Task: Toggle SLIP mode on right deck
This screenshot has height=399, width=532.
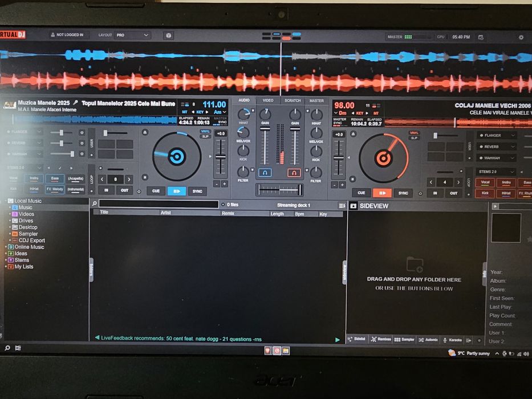Action: [x=414, y=138]
